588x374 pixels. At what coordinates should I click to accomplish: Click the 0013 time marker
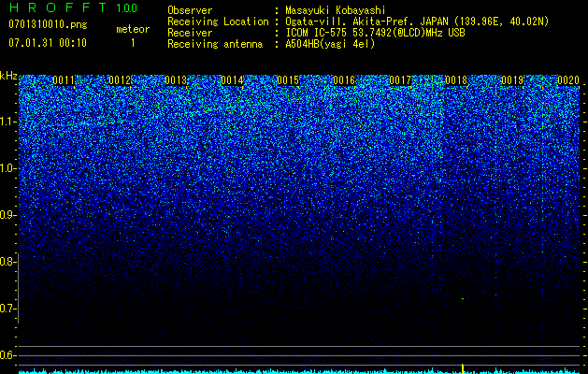176,80
